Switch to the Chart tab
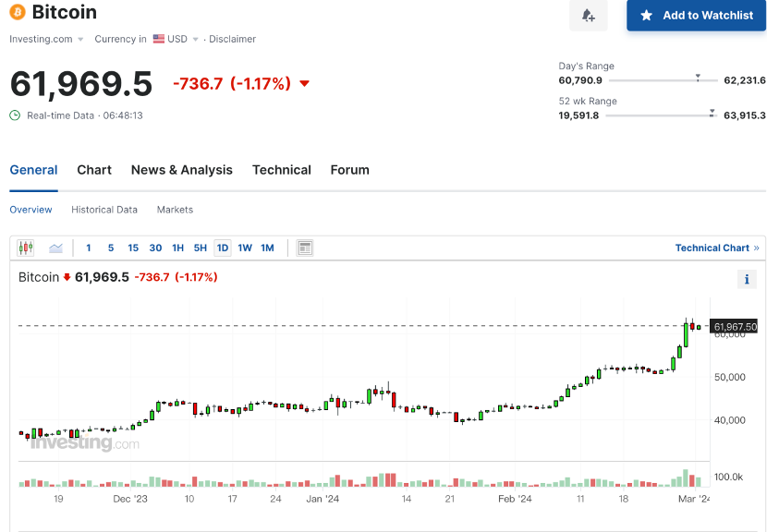This screenshot has width=767, height=532. (x=94, y=170)
